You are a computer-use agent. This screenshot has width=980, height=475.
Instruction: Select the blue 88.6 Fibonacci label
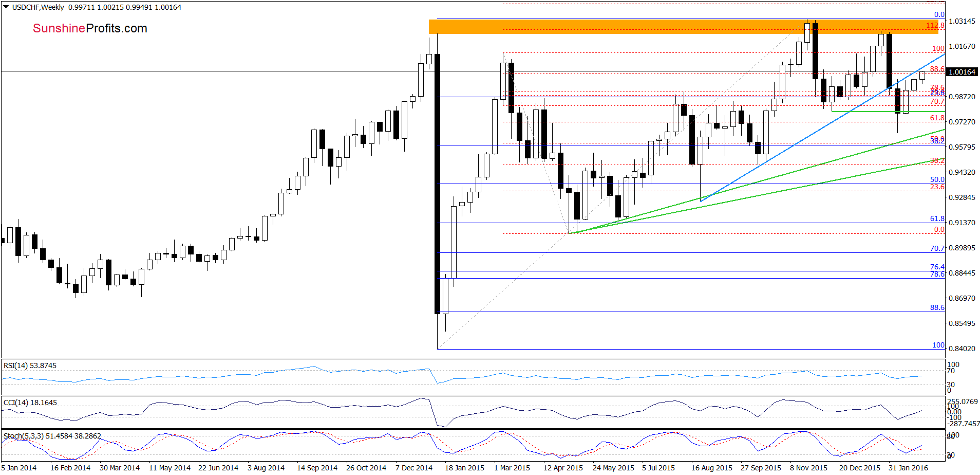937,307
